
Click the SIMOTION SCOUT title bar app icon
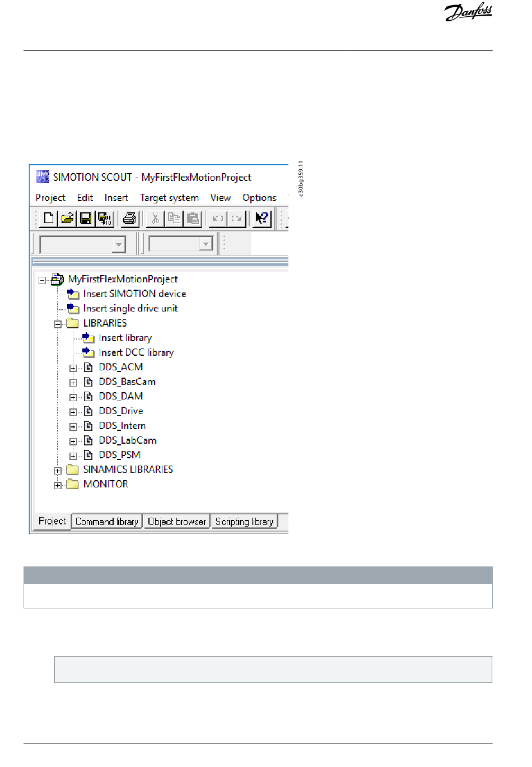click(x=43, y=177)
